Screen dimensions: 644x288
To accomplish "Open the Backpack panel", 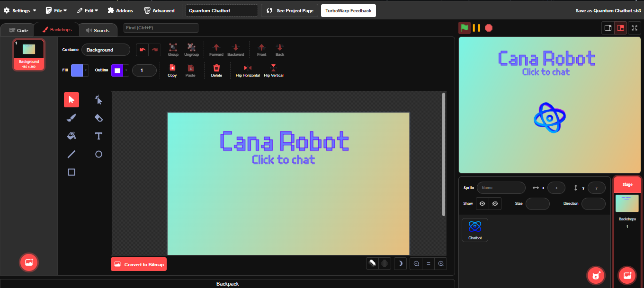I will click(x=227, y=284).
